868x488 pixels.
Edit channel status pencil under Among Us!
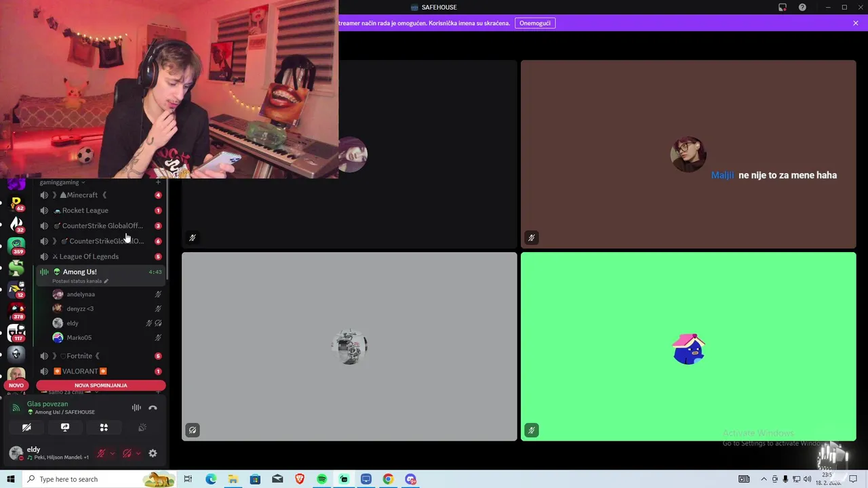pos(106,281)
